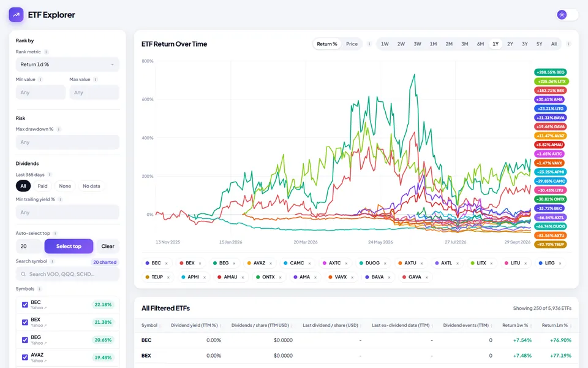Select the All dividends filter
588x368 pixels.
pyautogui.click(x=23, y=186)
